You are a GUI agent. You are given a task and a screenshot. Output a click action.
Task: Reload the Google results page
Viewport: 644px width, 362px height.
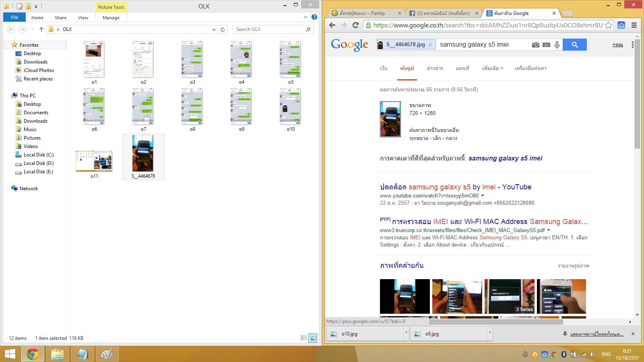355,25
